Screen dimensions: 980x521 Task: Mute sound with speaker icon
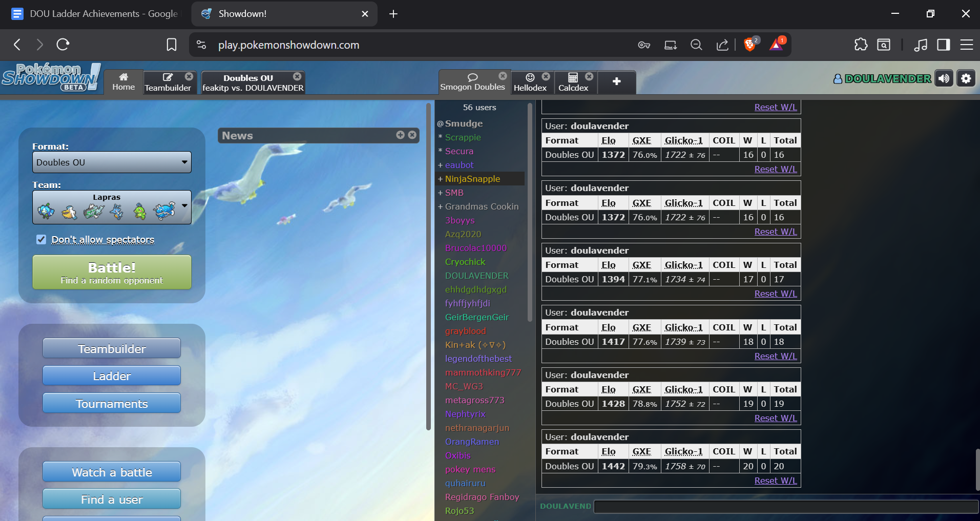coord(944,78)
